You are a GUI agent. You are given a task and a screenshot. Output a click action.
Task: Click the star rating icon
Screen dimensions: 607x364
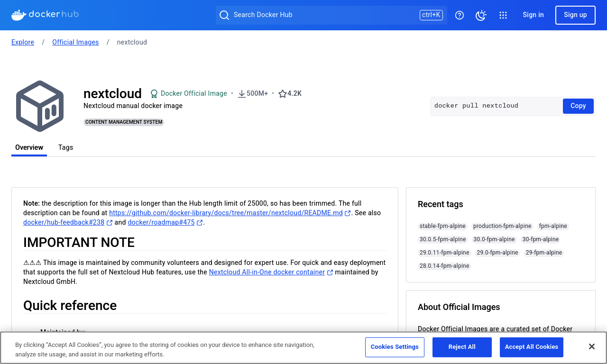283,94
